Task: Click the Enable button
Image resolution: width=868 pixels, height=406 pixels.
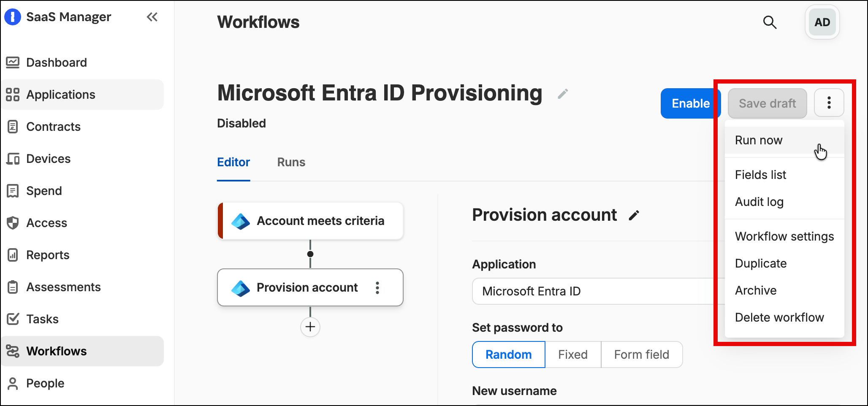Action: [691, 103]
